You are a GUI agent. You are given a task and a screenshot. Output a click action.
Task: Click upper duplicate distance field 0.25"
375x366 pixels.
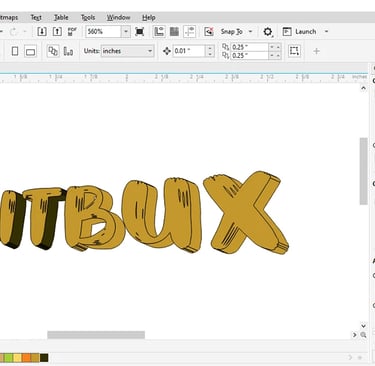click(x=250, y=47)
